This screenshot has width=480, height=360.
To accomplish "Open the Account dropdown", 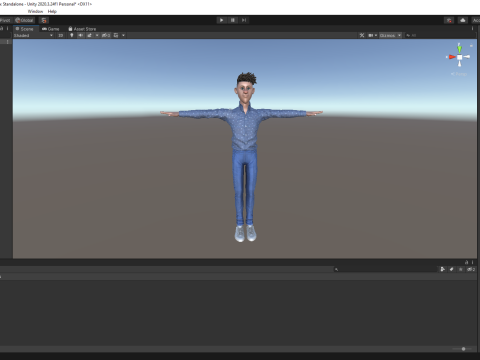I will pos(476,20).
